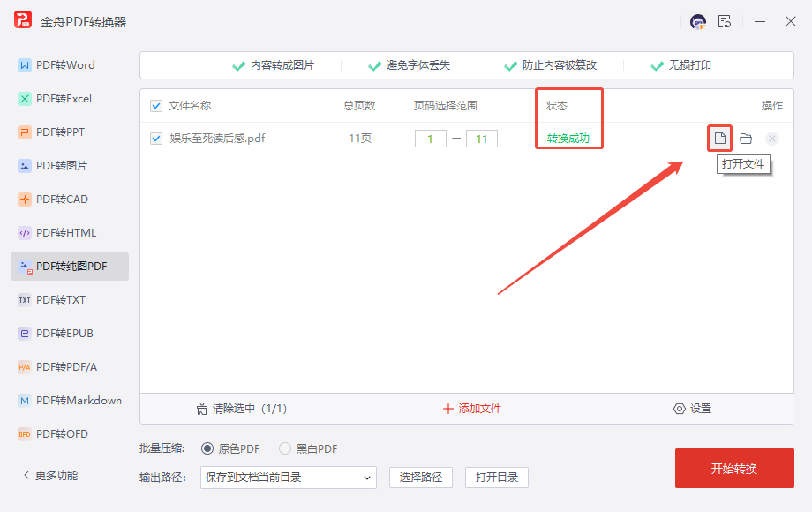Select PDF转OFD in the sidebar
812x512 pixels.
click(x=70, y=434)
